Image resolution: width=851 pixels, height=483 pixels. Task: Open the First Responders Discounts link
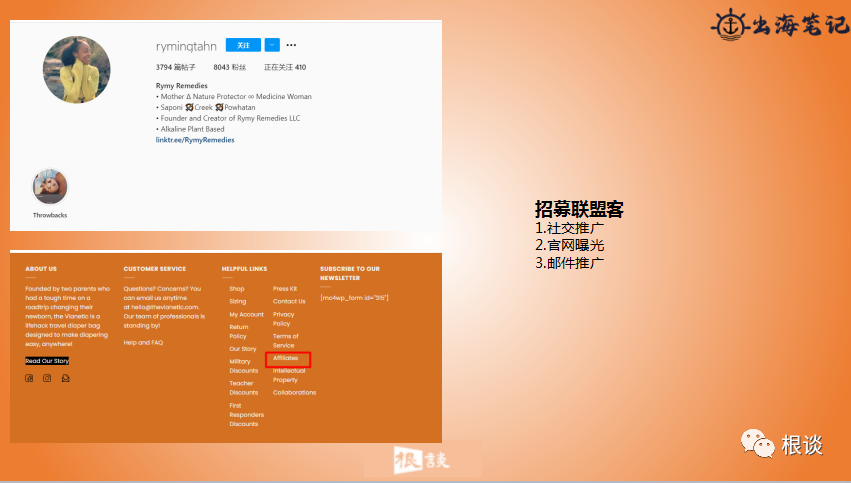tap(246, 415)
